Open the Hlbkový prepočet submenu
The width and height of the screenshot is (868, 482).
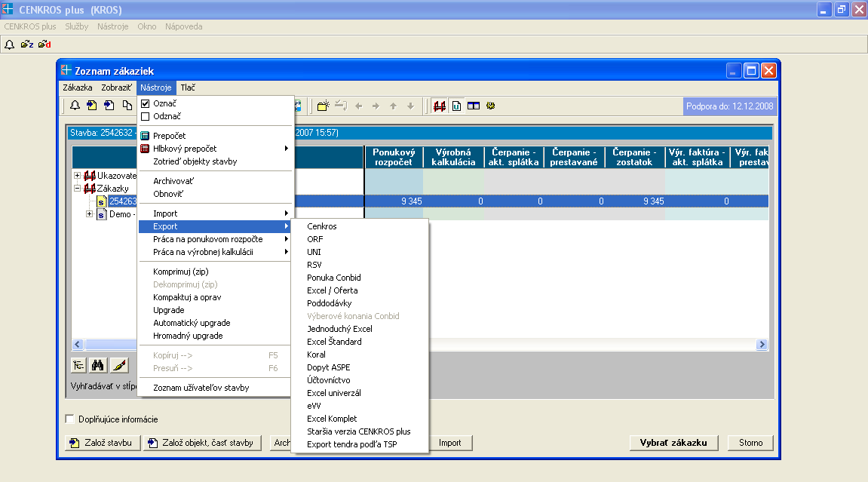pos(215,149)
